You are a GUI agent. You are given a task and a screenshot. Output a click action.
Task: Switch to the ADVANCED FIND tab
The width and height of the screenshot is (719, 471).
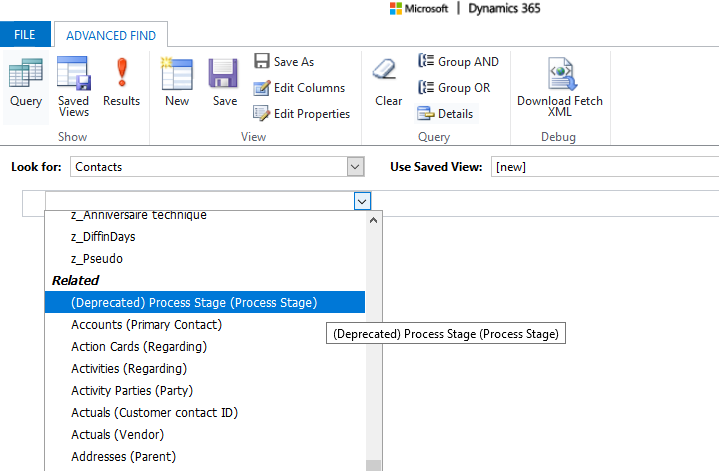pos(111,35)
